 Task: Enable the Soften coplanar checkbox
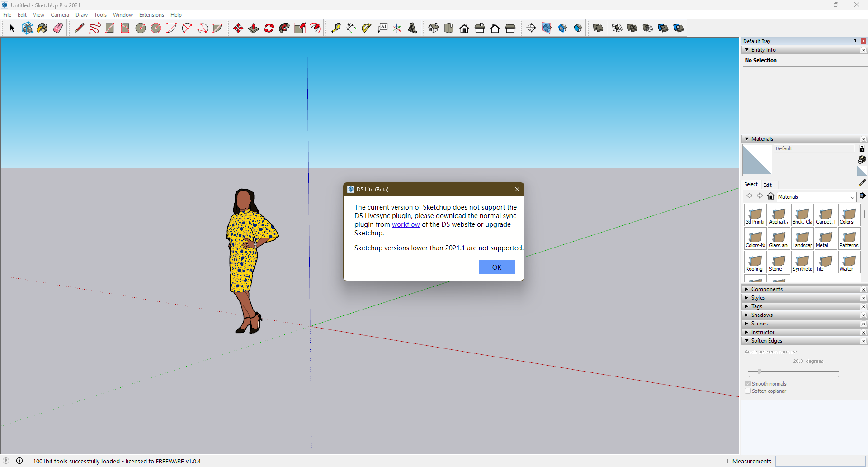748,391
